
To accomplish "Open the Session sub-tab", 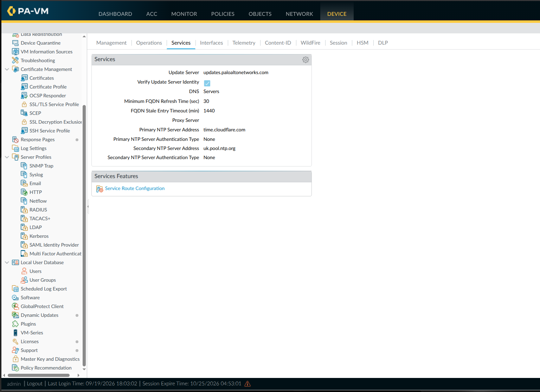I will point(339,43).
